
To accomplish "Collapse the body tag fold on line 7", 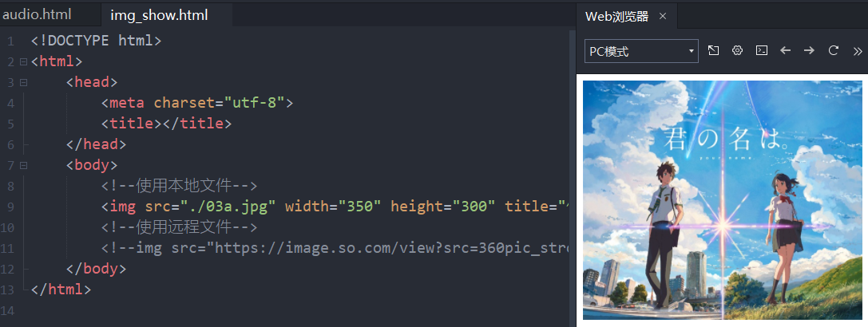I will 23,165.
